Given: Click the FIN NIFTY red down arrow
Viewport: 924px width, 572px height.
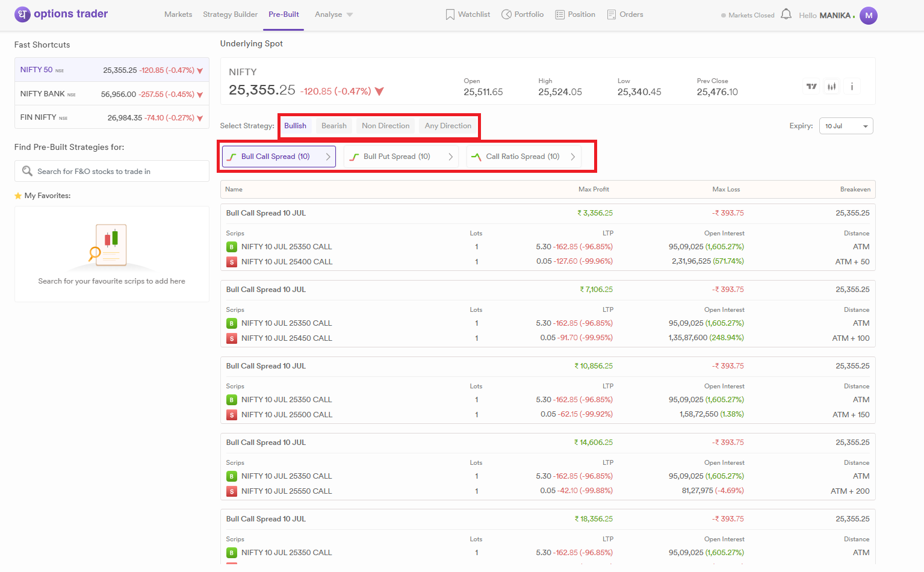Looking at the screenshot, I should click(200, 119).
